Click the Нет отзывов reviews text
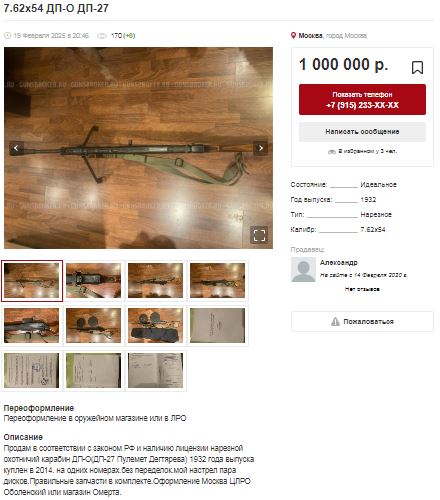 pos(362,289)
